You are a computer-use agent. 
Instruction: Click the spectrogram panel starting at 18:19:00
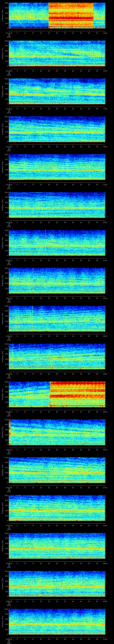coord(57,205)
